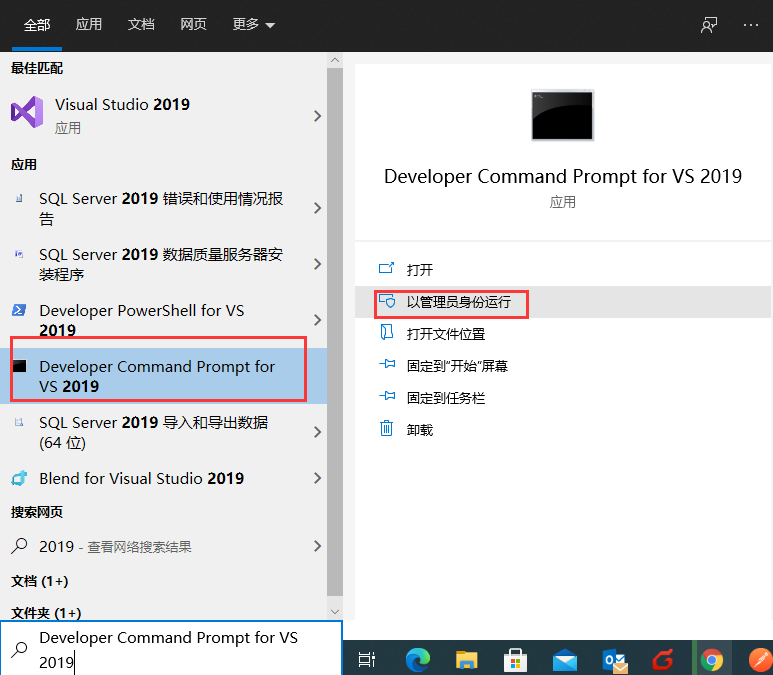773x675 pixels.
Task: Select Developer PowerShell for VS 2019 text
Action: (141, 320)
